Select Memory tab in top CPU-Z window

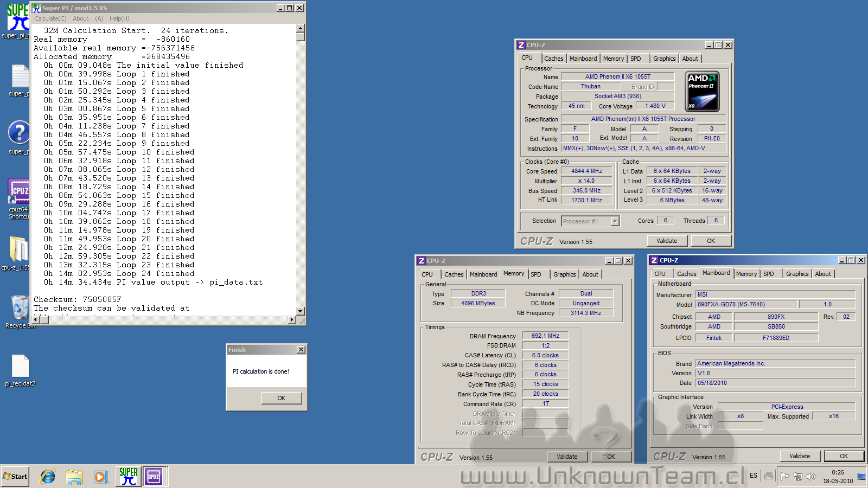click(x=614, y=59)
